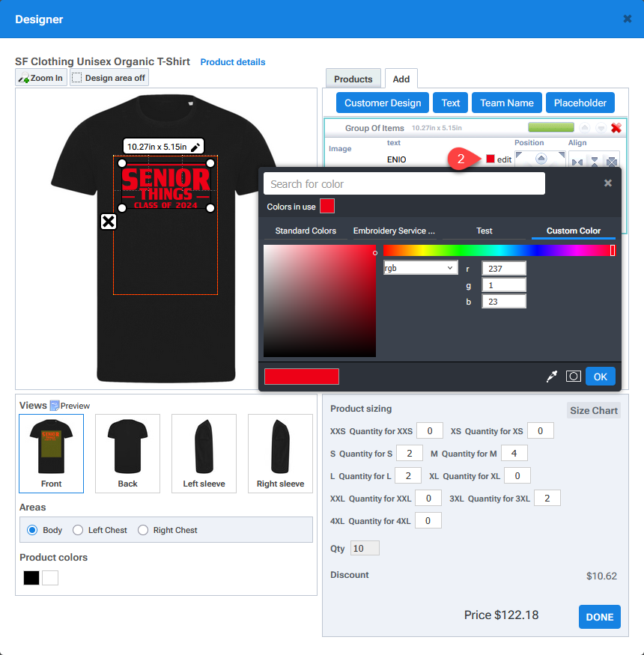Remove the design with the X icon on shirt

[x=108, y=221]
